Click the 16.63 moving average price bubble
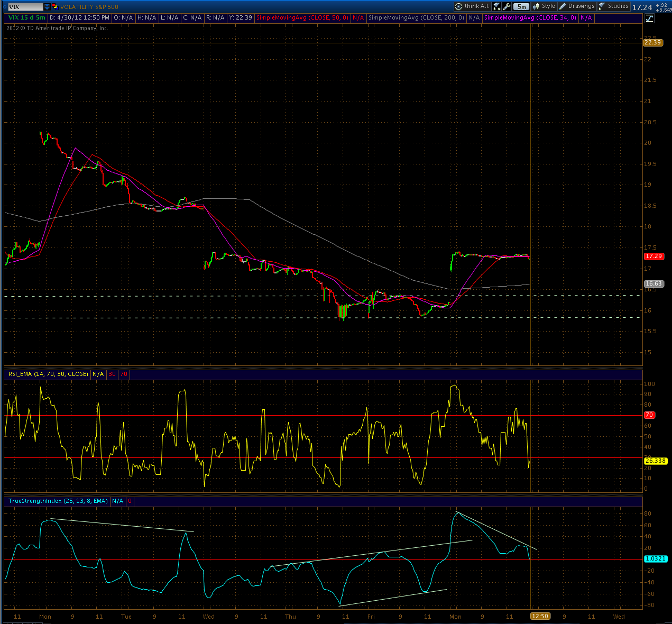Screen dimensions: 672x624 [x=653, y=284]
